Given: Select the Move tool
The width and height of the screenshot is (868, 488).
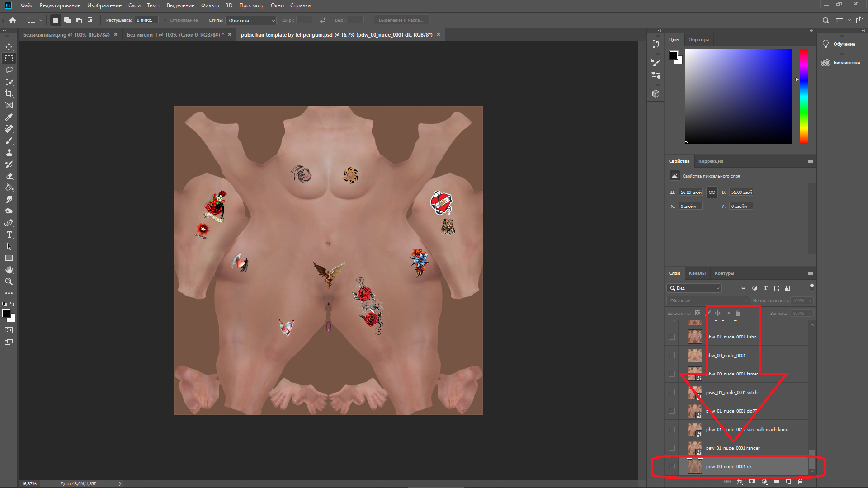Looking at the screenshot, I should [x=9, y=47].
